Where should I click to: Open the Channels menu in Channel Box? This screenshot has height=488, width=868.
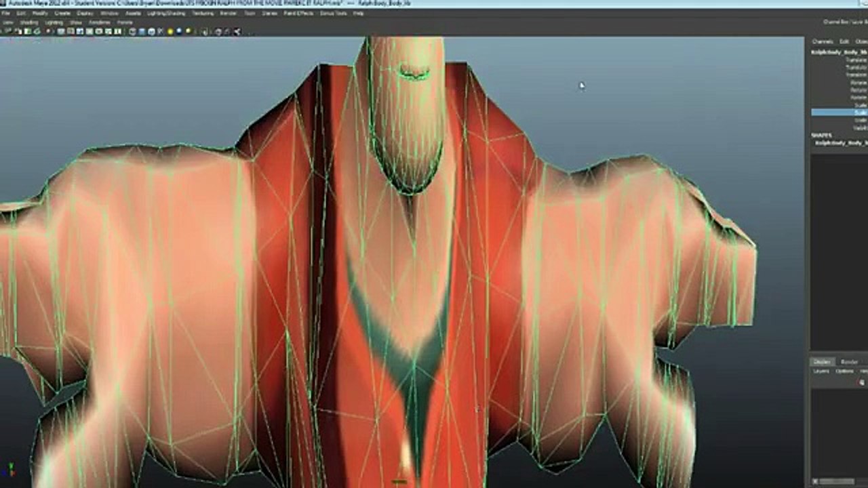point(823,41)
